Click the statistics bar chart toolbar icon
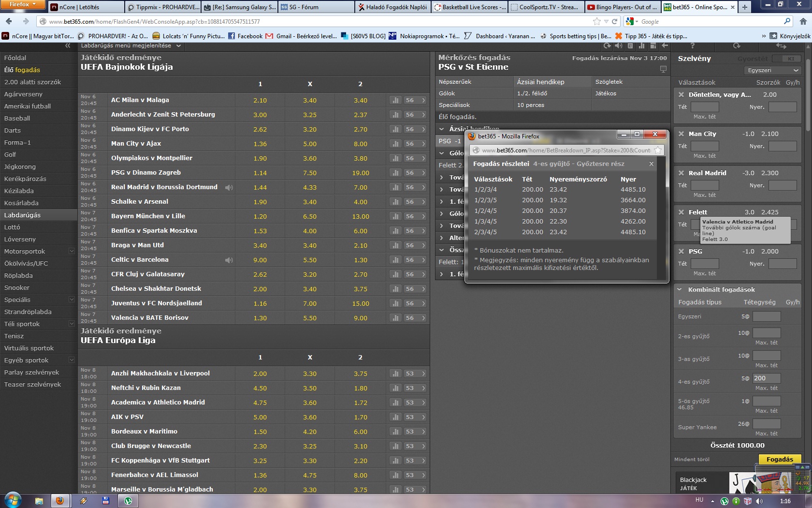Image resolution: width=812 pixels, height=508 pixels. point(642,45)
